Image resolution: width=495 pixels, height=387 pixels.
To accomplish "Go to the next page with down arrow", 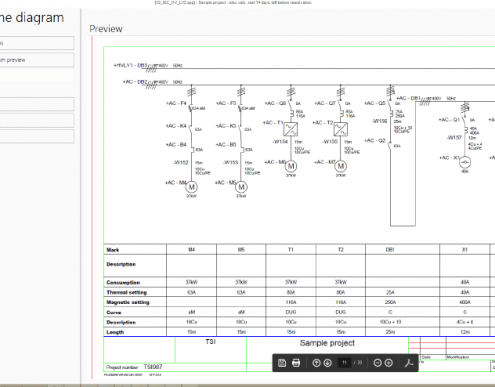I will 328,363.
